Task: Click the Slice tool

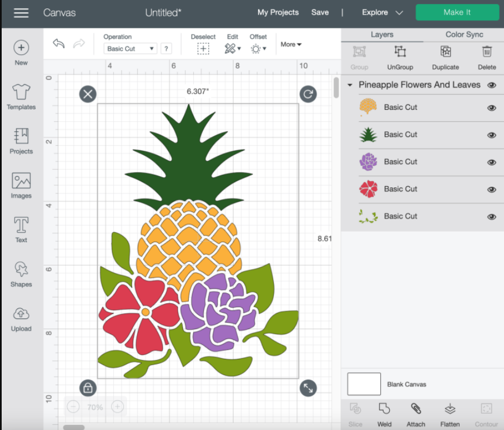Action: (x=355, y=409)
